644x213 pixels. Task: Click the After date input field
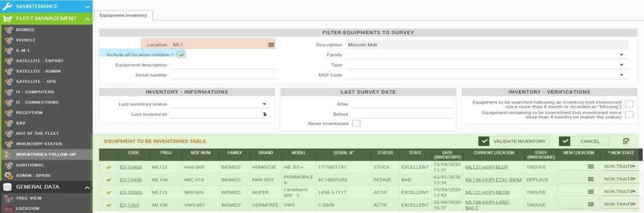click(x=402, y=105)
